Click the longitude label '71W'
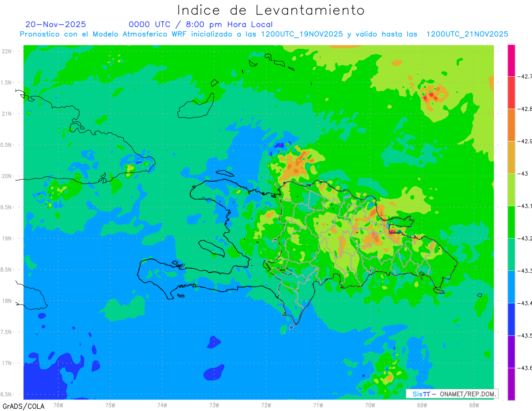This screenshot has height=411, width=532. coord(318,405)
